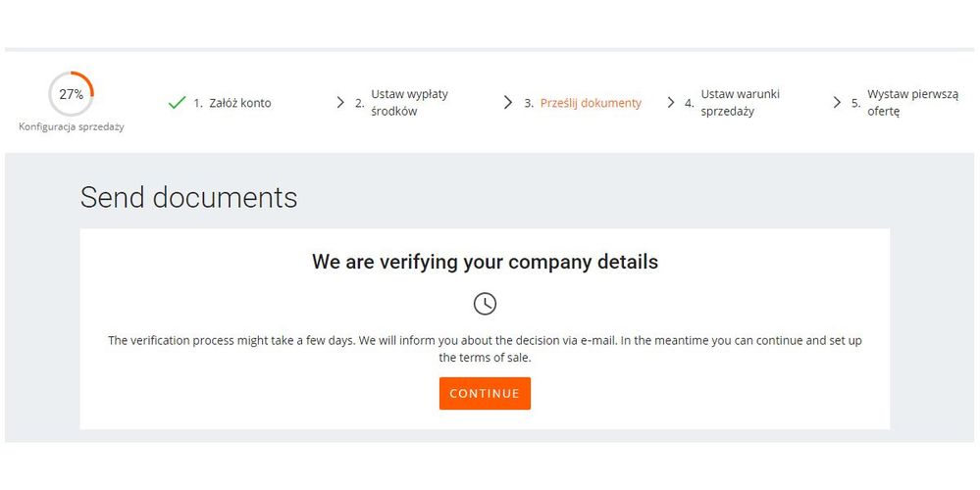Viewport: 980px width, 490px height.
Task: Click the 27% circular progress indicator
Action: pos(71,95)
